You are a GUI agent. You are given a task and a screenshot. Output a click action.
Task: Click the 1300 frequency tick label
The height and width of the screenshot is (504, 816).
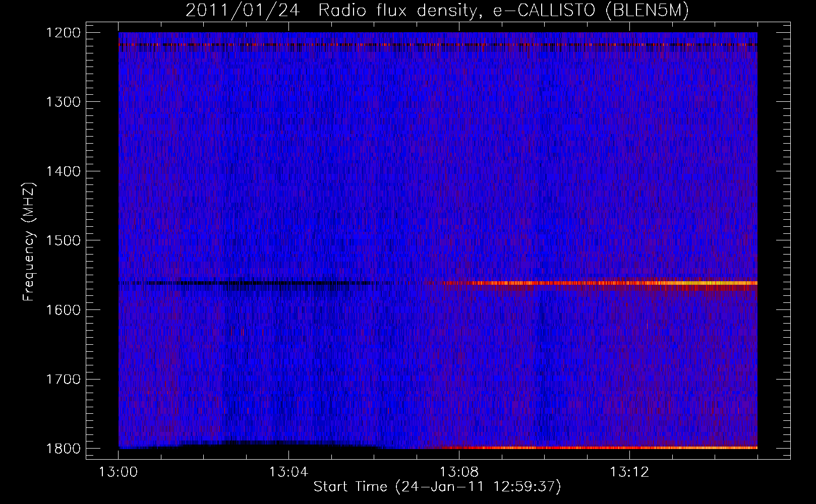64,102
